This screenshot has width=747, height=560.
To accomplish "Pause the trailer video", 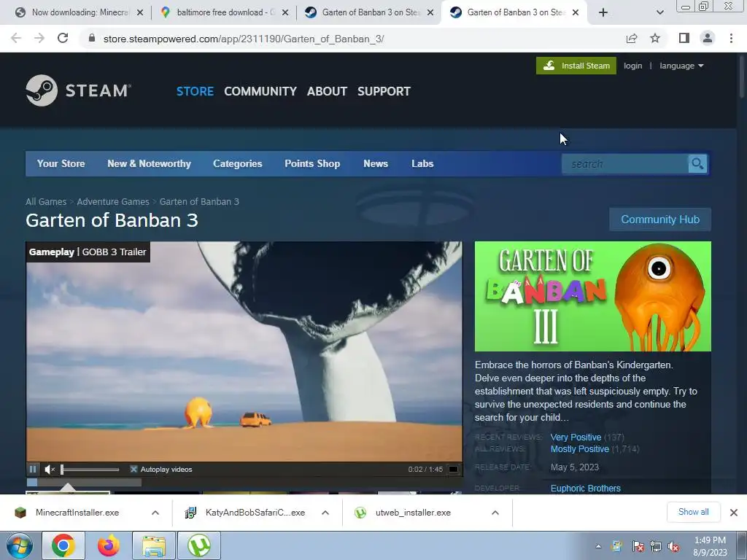I will pyautogui.click(x=33, y=470).
